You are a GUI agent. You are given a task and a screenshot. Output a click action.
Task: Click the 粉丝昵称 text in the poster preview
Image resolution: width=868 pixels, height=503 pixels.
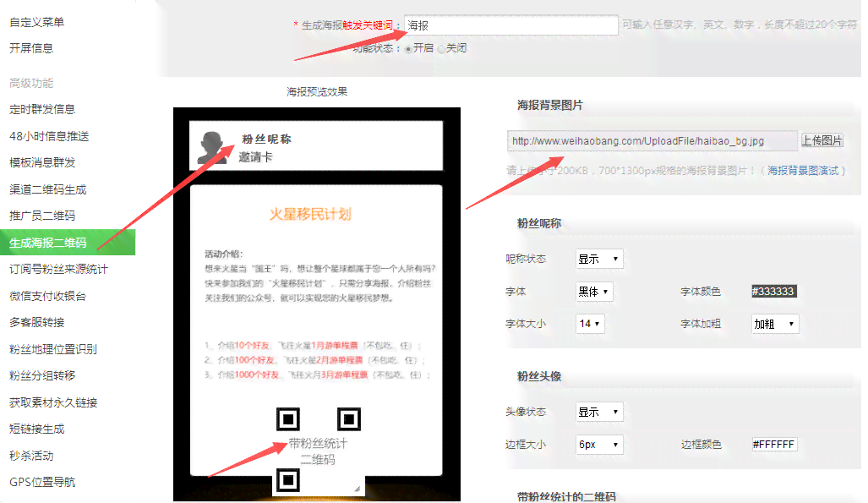click(267, 139)
